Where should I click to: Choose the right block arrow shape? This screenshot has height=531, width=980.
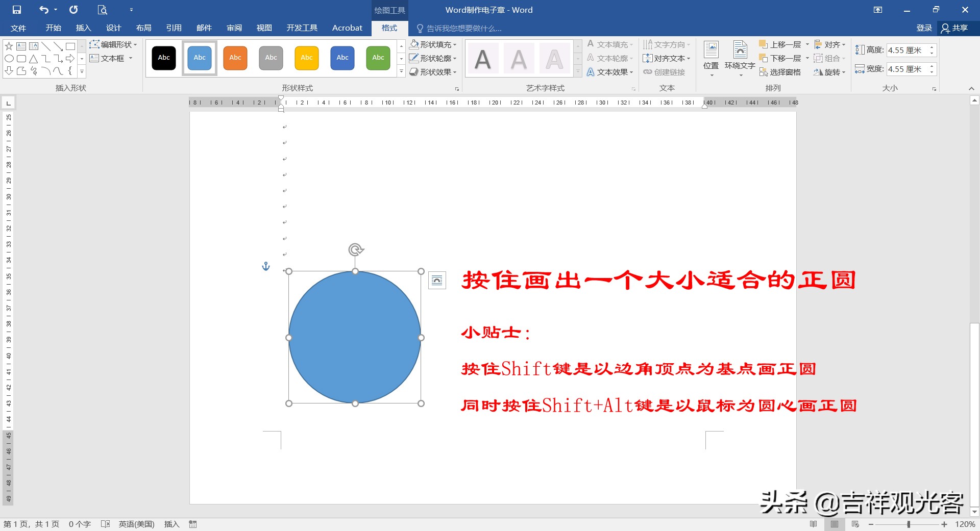[70, 59]
